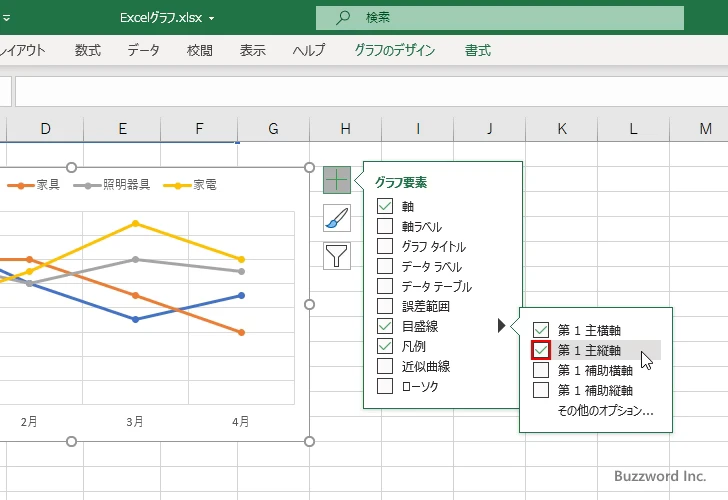Open the 表示 ribbon tab

tap(253, 50)
